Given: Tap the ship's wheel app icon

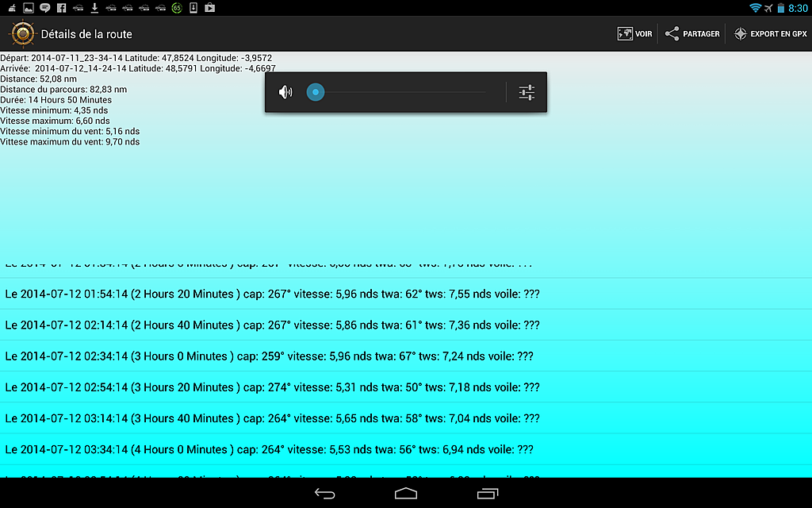Looking at the screenshot, I should (22, 33).
